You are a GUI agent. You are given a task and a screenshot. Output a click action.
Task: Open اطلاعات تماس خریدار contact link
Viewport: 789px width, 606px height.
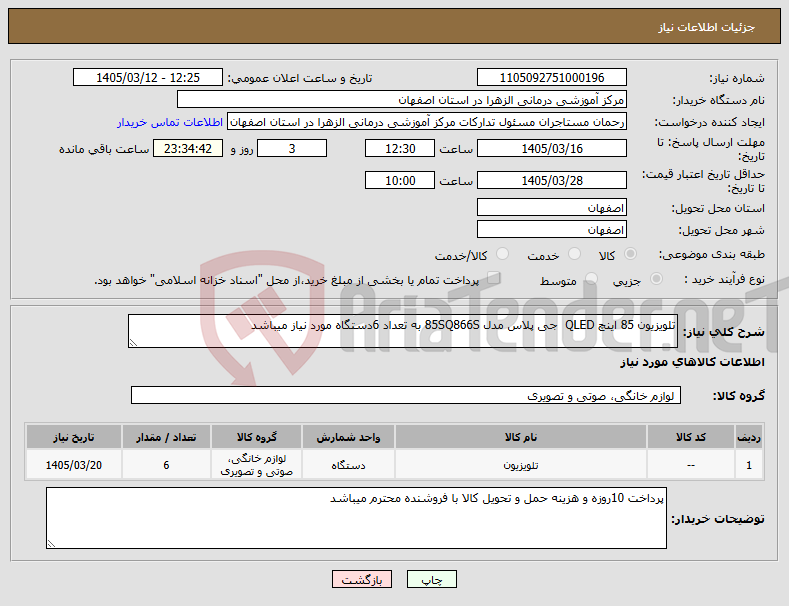[x=170, y=122]
